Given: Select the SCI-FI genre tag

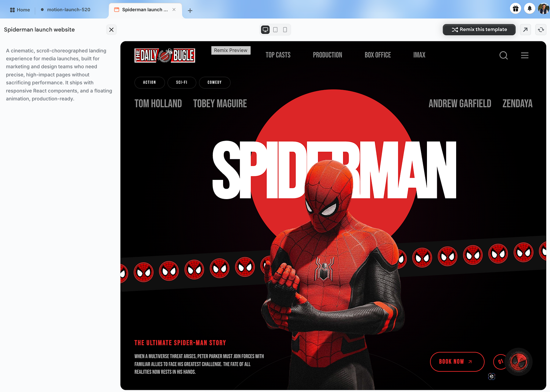Looking at the screenshot, I should 181,83.
